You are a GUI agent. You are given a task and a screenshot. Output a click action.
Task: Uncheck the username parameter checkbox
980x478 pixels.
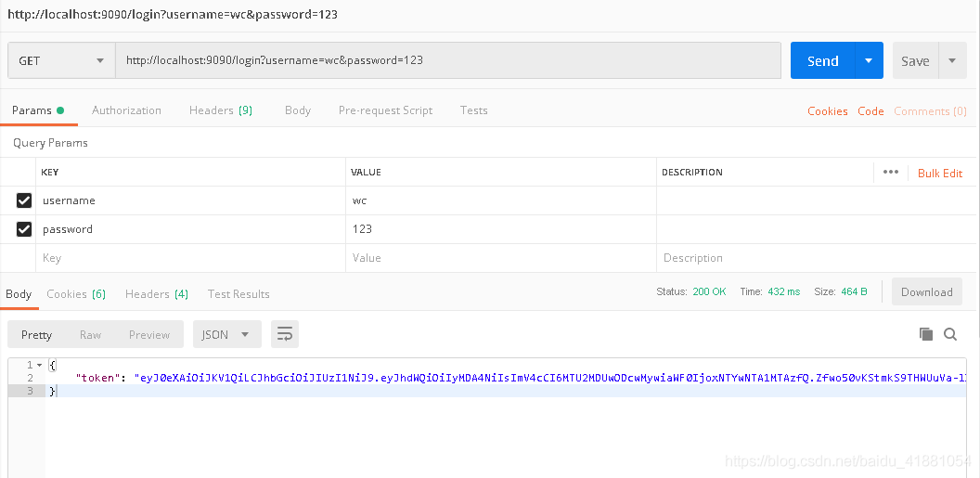[x=24, y=200]
